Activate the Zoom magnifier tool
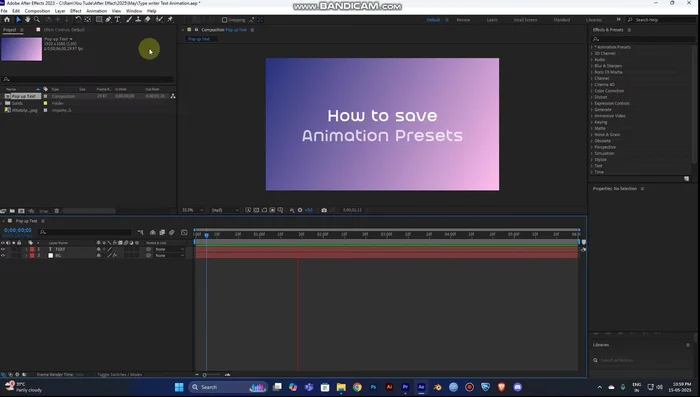The image size is (700, 397). (x=37, y=20)
